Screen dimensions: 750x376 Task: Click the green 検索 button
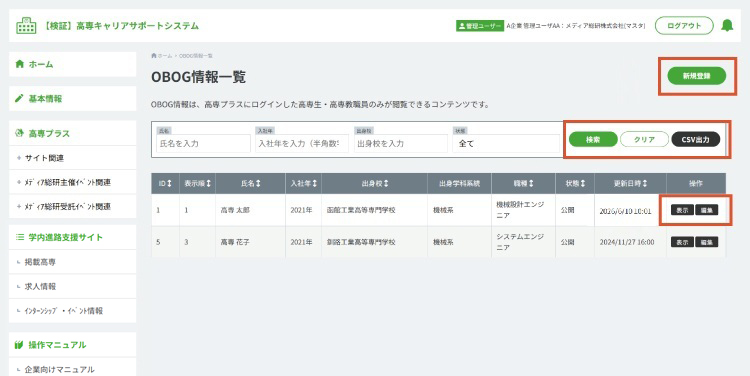(x=593, y=139)
